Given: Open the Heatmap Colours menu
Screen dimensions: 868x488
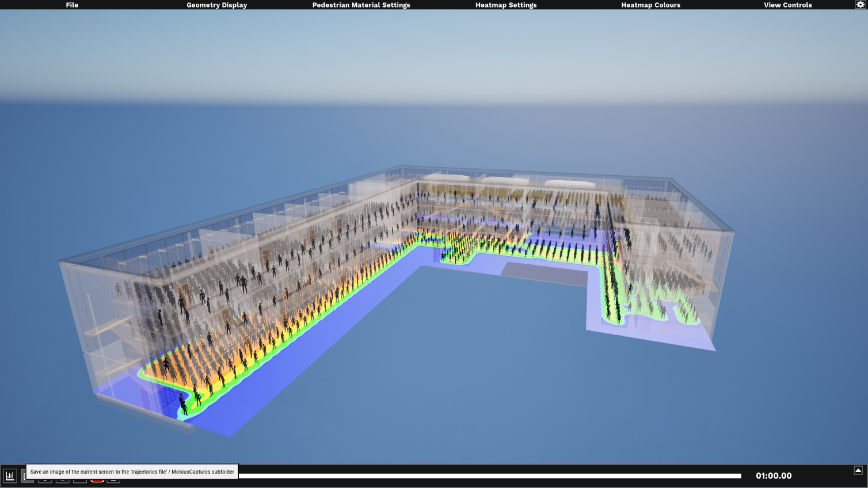Looking at the screenshot, I should (650, 5).
